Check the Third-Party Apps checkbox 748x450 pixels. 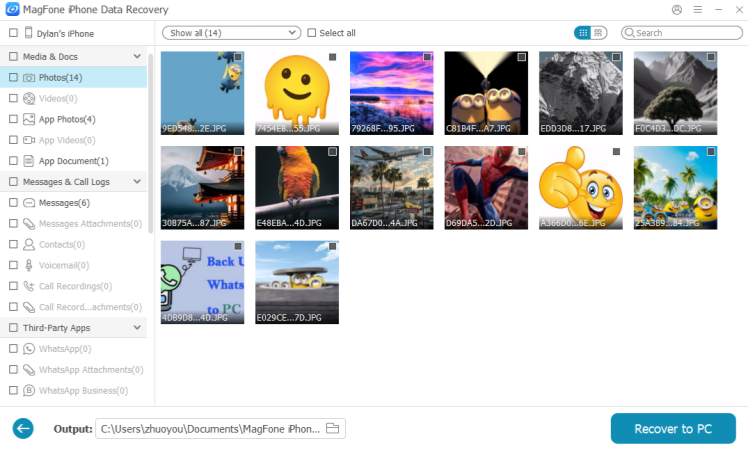tap(13, 328)
